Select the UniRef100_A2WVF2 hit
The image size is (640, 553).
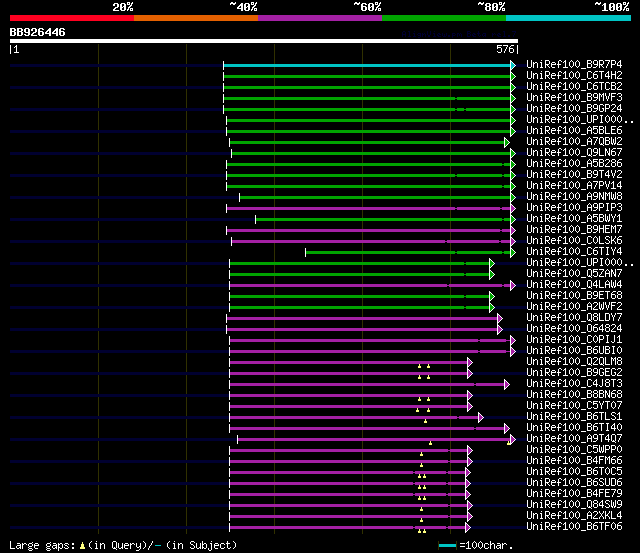574,306
